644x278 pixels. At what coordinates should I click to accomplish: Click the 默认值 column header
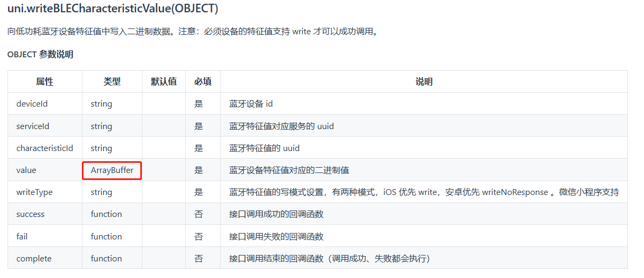coord(164,81)
